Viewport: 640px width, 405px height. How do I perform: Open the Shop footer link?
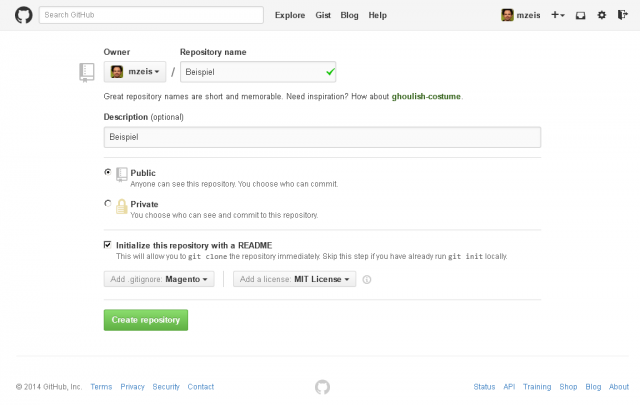pos(568,387)
